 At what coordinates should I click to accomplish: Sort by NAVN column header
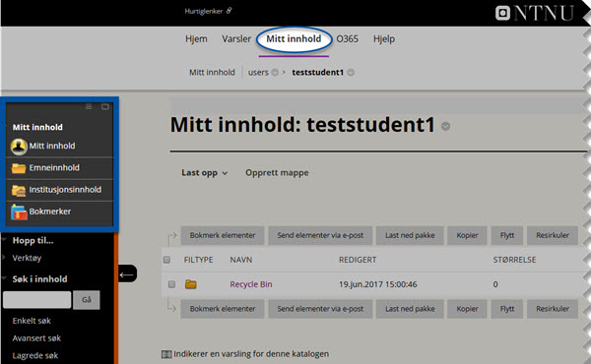coord(241,260)
